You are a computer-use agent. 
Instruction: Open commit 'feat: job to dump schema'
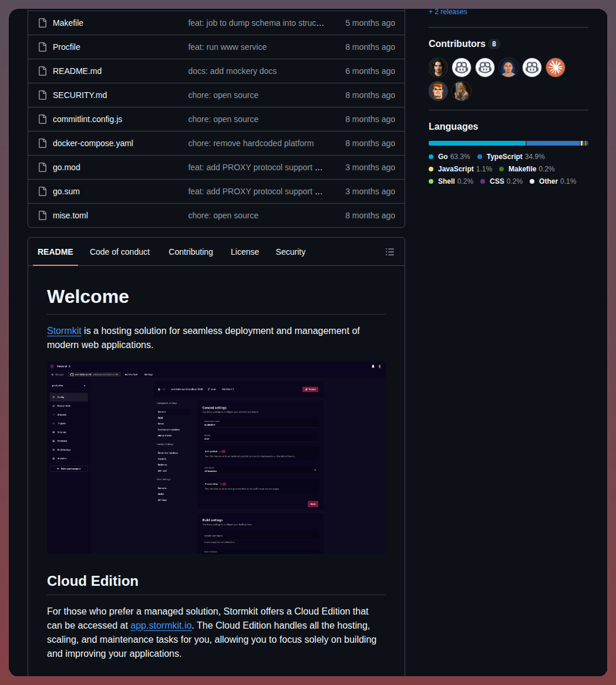(256, 23)
